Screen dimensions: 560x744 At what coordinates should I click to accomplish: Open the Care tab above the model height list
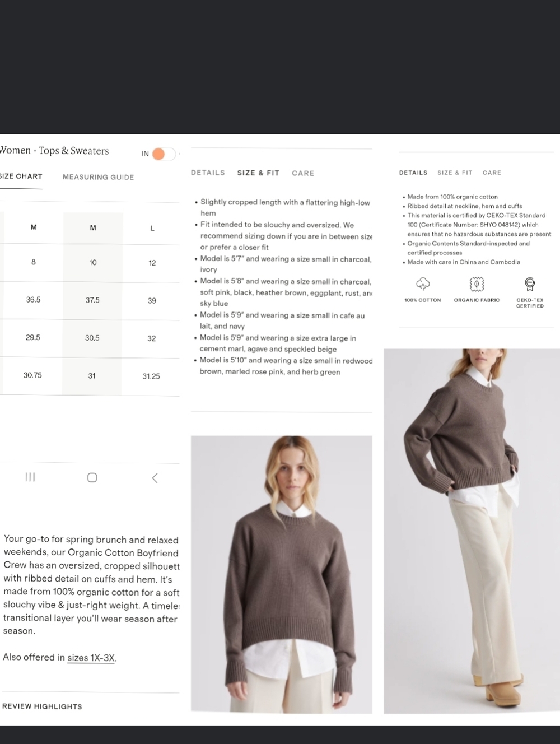tap(303, 173)
